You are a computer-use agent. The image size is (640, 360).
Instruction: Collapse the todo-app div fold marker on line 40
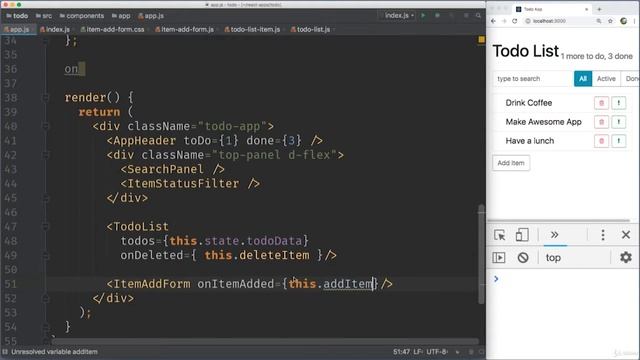click(45, 126)
